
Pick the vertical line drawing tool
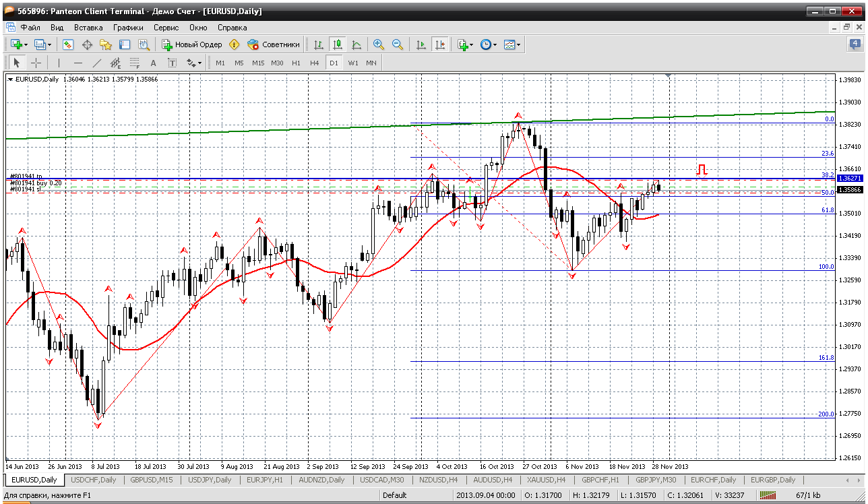pos(59,63)
